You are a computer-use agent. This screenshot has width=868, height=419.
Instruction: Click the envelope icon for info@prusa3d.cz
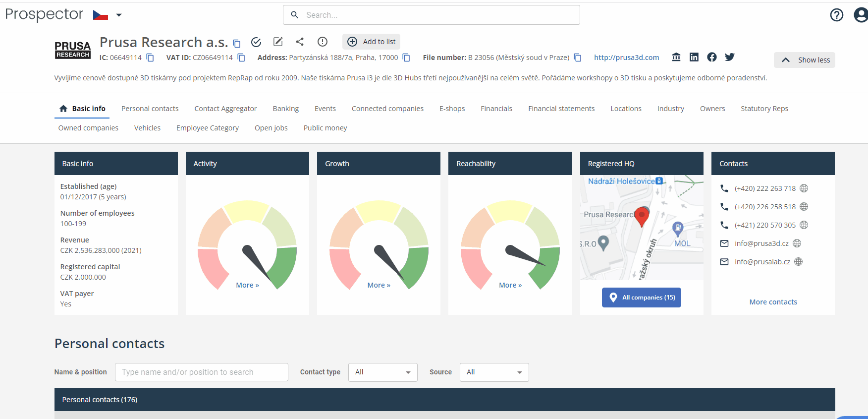click(724, 243)
